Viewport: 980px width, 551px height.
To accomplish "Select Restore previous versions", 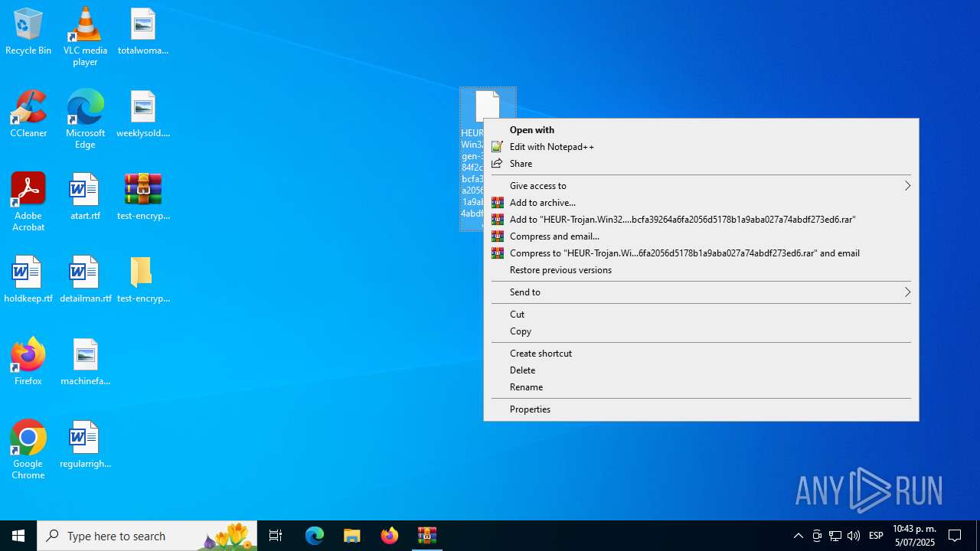I will click(x=701, y=270).
